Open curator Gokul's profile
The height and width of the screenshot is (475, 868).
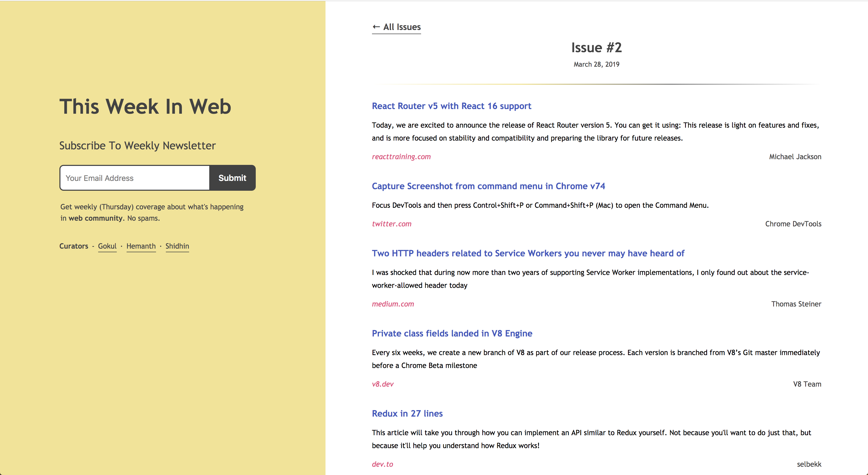[x=107, y=246]
